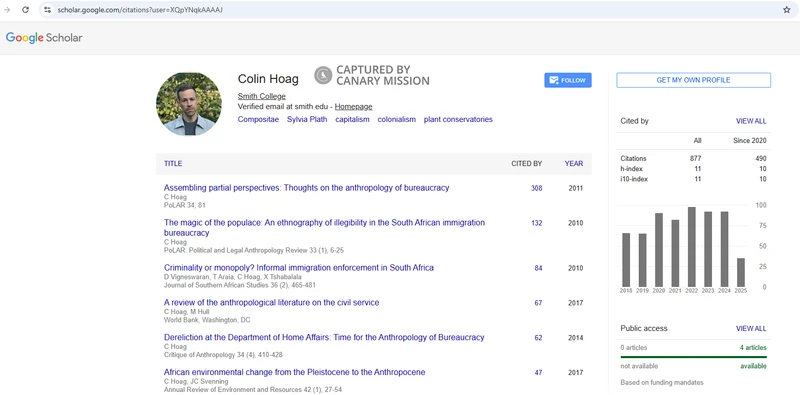The width and height of the screenshot is (800, 395).
Task: Open Colin Hoag's profile photo
Action: point(189,104)
